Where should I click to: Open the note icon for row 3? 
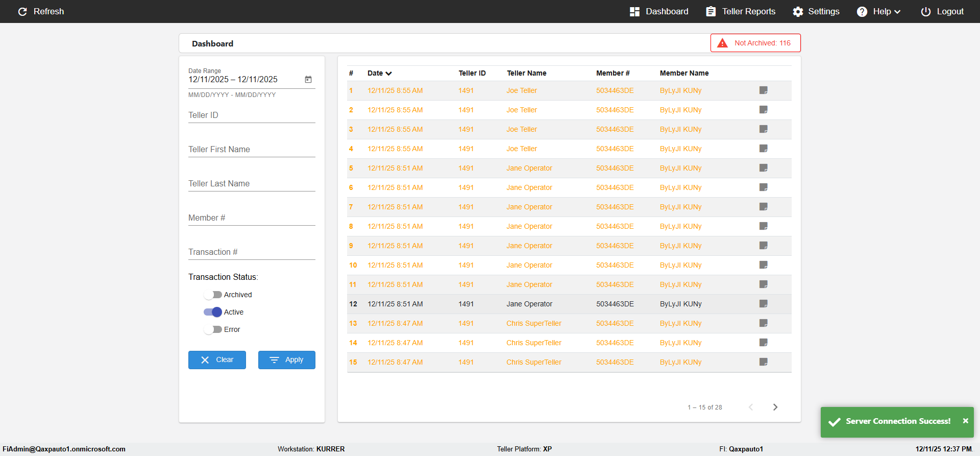764,129
